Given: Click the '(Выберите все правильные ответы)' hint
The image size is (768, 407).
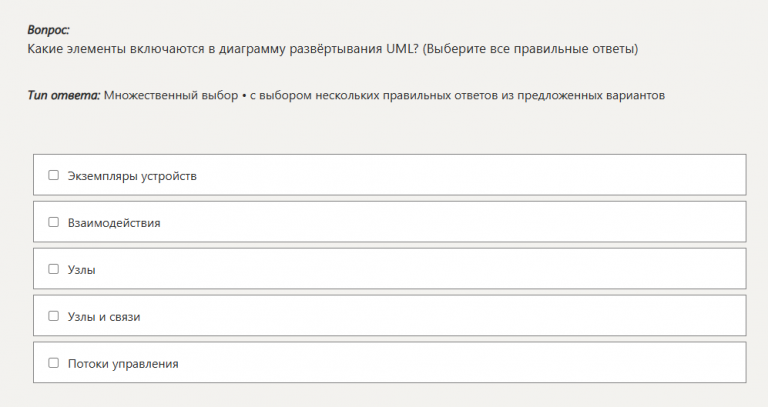Looking at the screenshot, I should pyautogui.click(x=530, y=48).
